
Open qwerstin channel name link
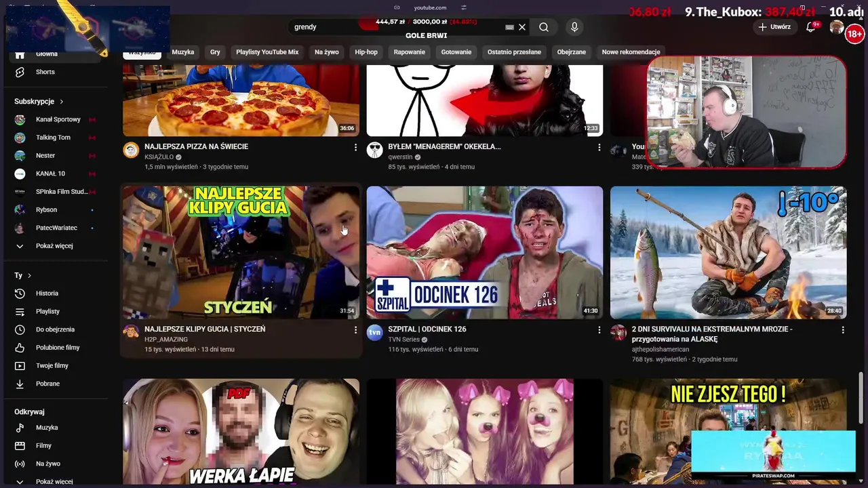coord(400,157)
